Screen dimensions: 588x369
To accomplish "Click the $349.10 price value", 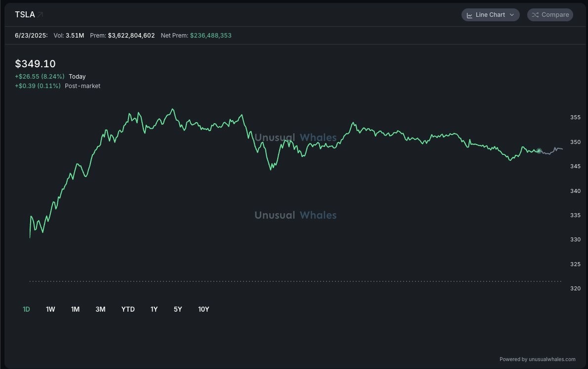I will coord(35,64).
